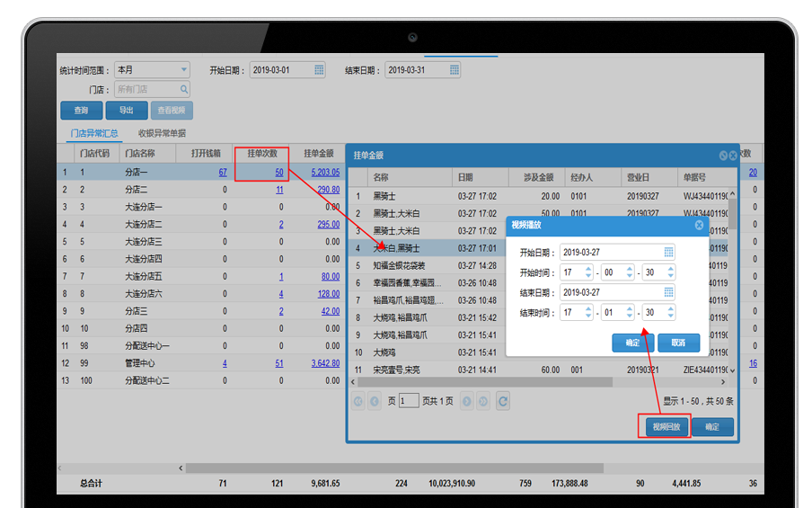The image size is (812, 508).
Task: Switch to the 收银异常单据 tab
Action: [161, 133]
